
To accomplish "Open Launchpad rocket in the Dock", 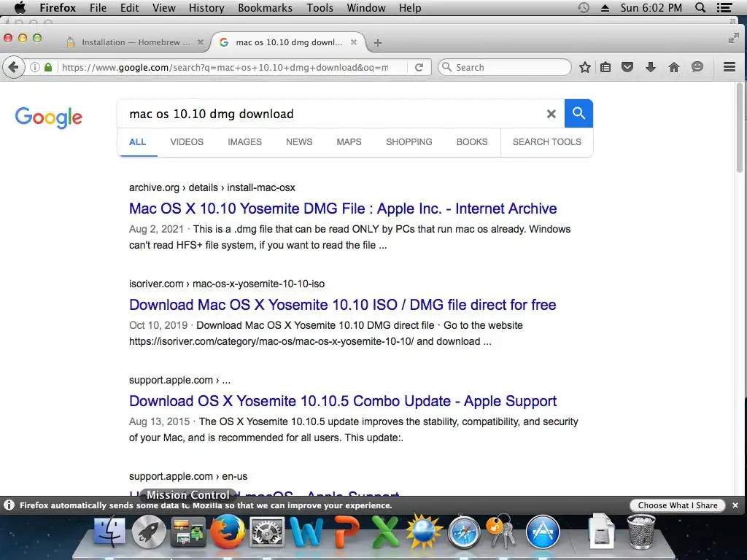I will 149,531.
